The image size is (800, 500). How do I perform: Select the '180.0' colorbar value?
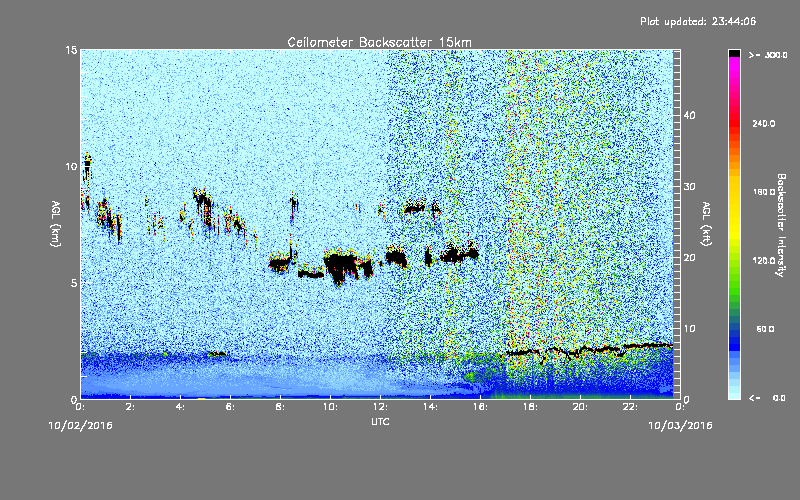point(763,192)
